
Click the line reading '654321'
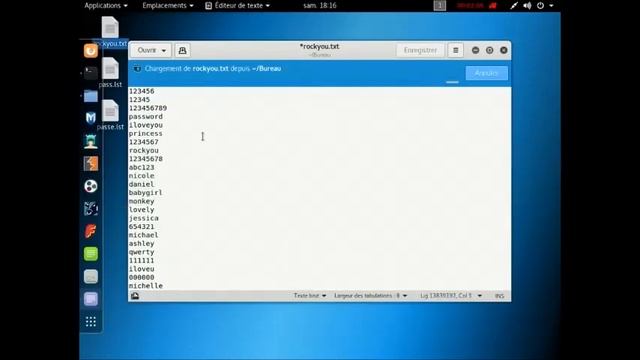[142, 227]
